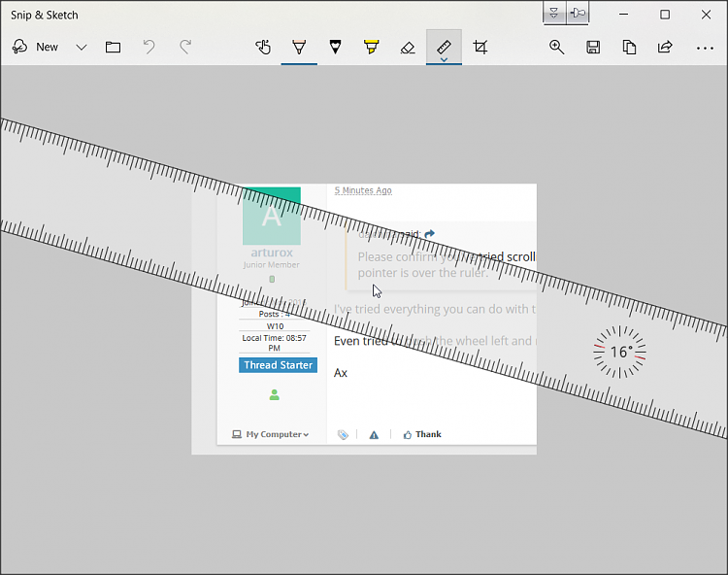Click the ruler's 16° angle dial
This screenshot has height=575, width=728.
tap(620, 352)
